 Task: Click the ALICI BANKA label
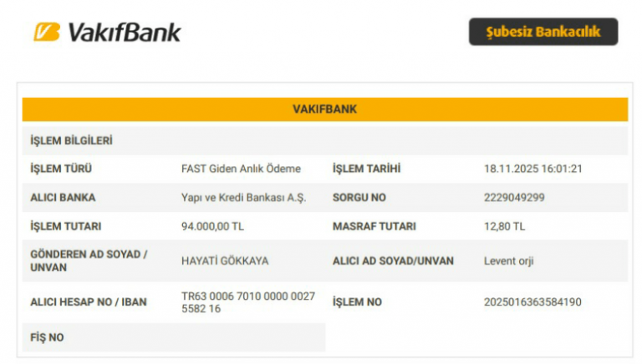[x=63, y=198]
